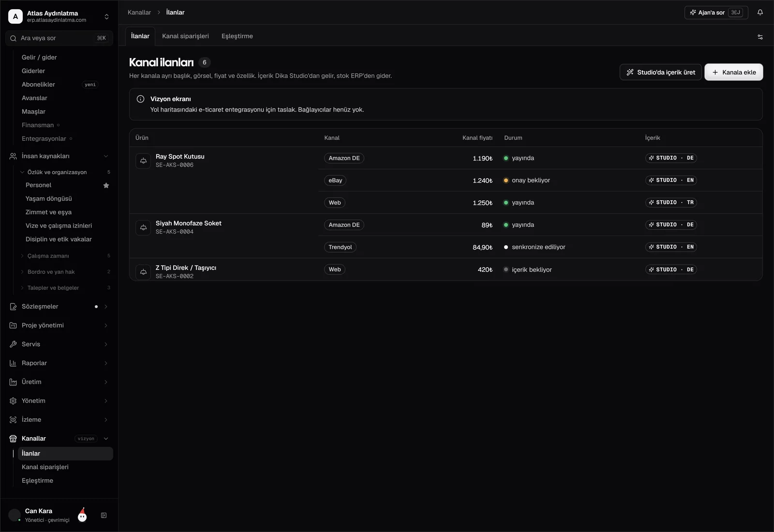Open the workspace switcher chevrons

106,16
